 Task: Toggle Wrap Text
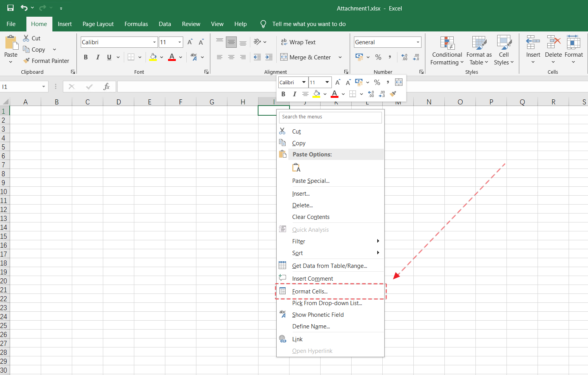[298, 42]
